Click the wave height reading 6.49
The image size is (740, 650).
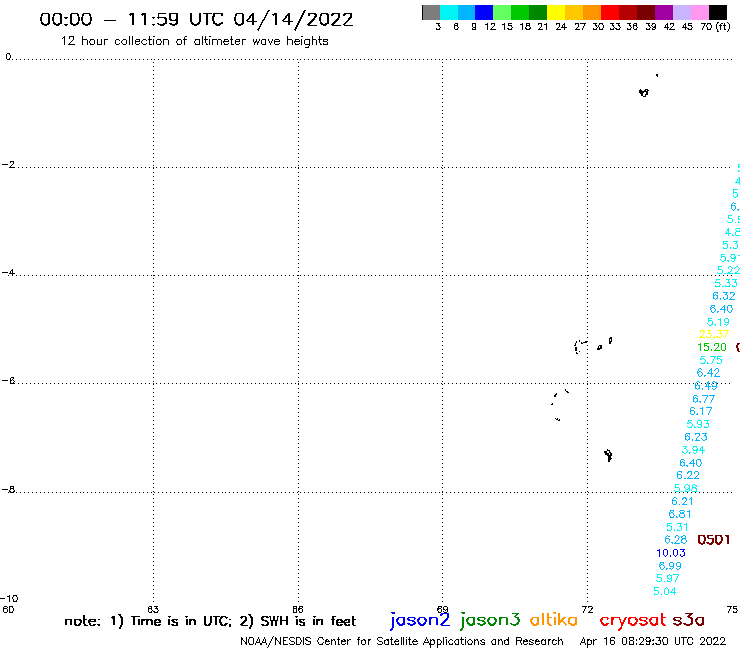(x=706, y=386)
